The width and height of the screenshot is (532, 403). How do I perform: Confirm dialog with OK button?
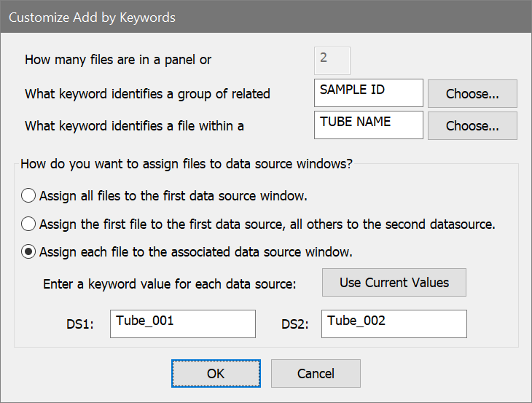216,374
